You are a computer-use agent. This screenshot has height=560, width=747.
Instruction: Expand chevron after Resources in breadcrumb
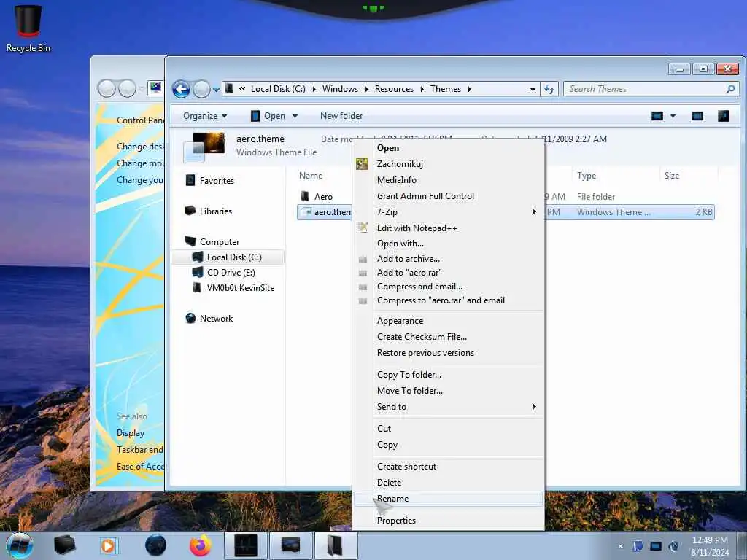click(x=422, y=89)
